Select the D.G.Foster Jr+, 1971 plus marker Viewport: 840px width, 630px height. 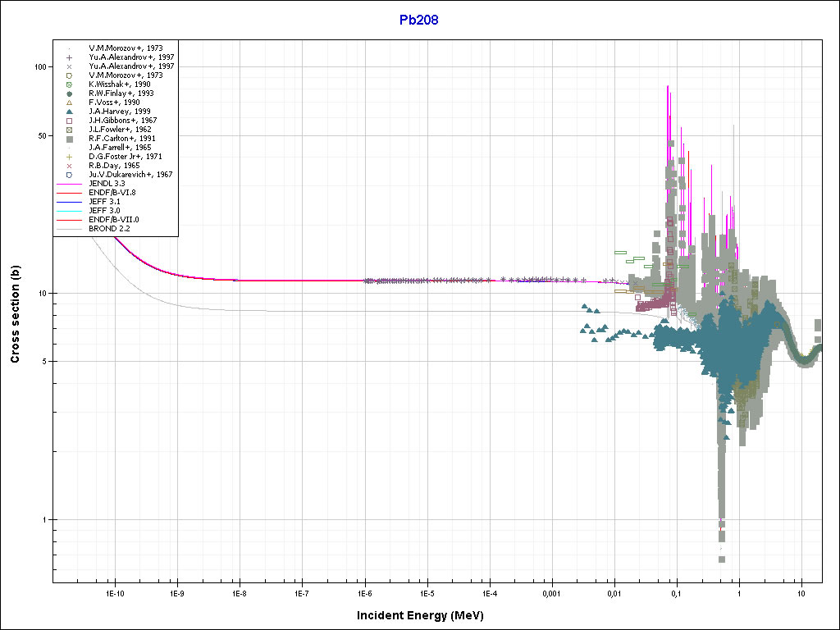(x=70, y=157)
